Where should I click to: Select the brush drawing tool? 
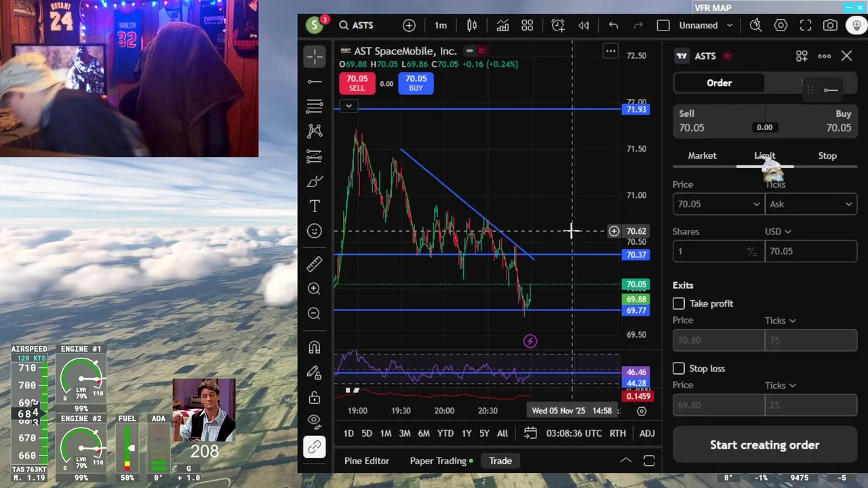pos(315,182)
